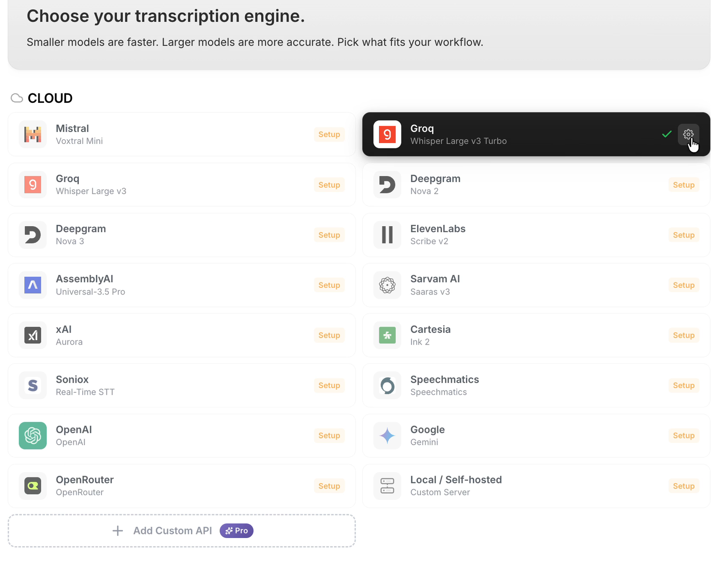The image size is (728, 574).
Task: Click the green checkmark on Groq Turbo
Action: point(667,134)
